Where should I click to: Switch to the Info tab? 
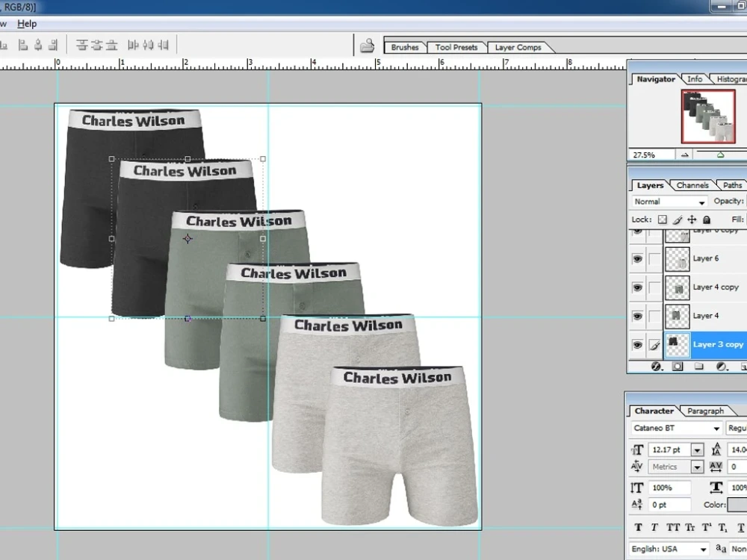(x=695, y=79)
